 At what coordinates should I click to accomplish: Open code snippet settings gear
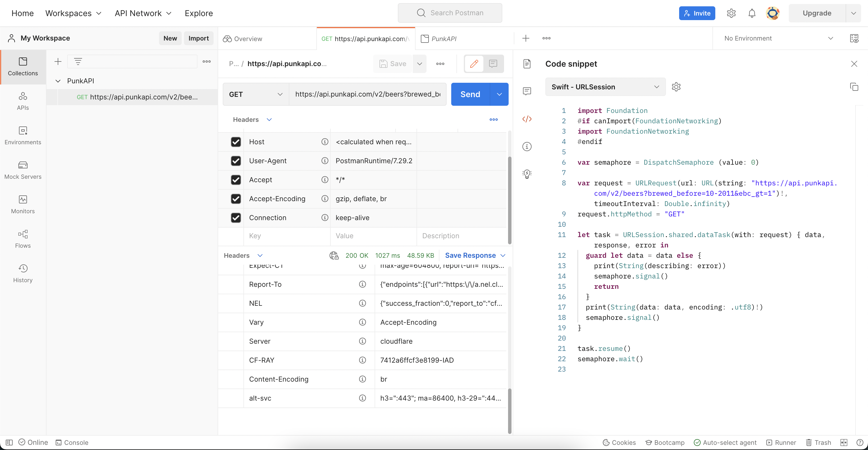(x=676, y=87)
